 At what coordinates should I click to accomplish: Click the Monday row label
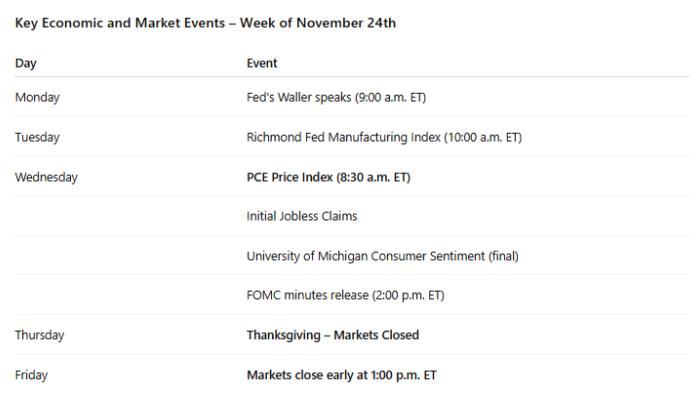click(x=37, y=98)
